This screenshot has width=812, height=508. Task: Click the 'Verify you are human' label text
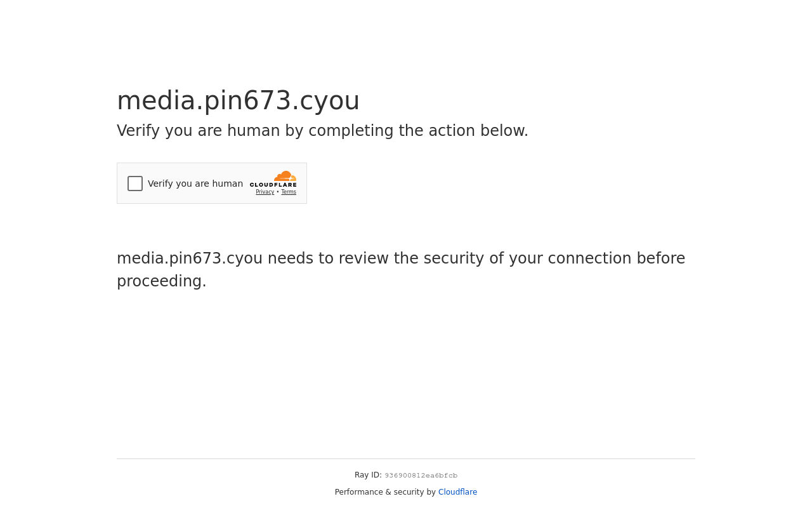point(195,184)
